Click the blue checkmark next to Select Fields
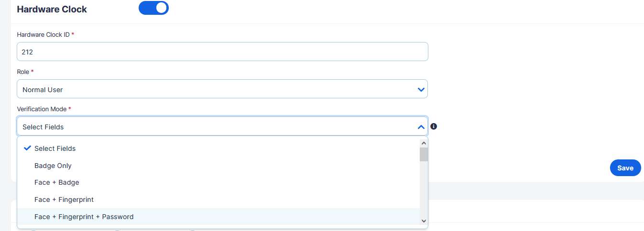 pos(28,148)
